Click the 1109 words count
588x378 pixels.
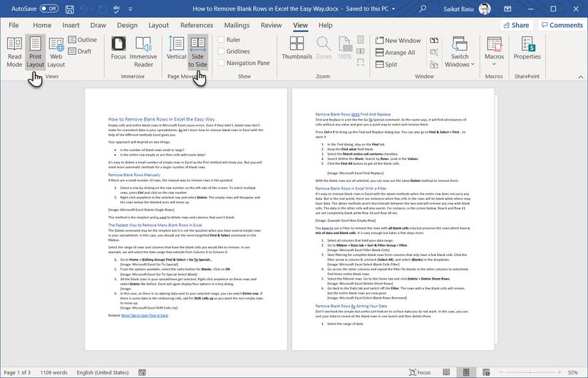(x=53, y=372)
